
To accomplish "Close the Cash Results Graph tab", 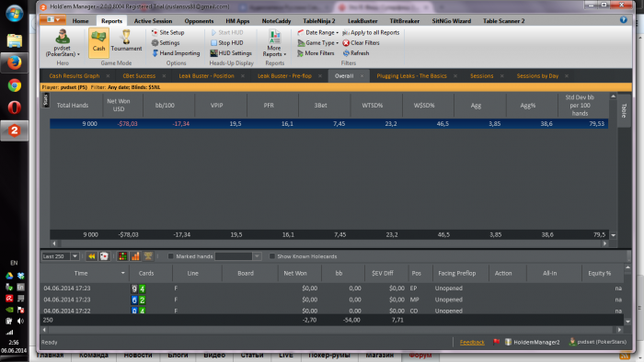I will [108, 76].
